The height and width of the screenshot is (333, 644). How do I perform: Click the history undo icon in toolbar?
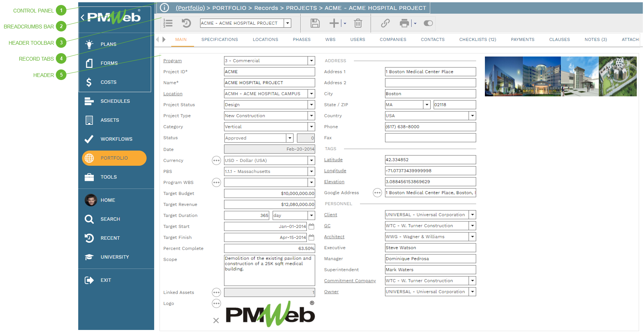pos(186,23)
